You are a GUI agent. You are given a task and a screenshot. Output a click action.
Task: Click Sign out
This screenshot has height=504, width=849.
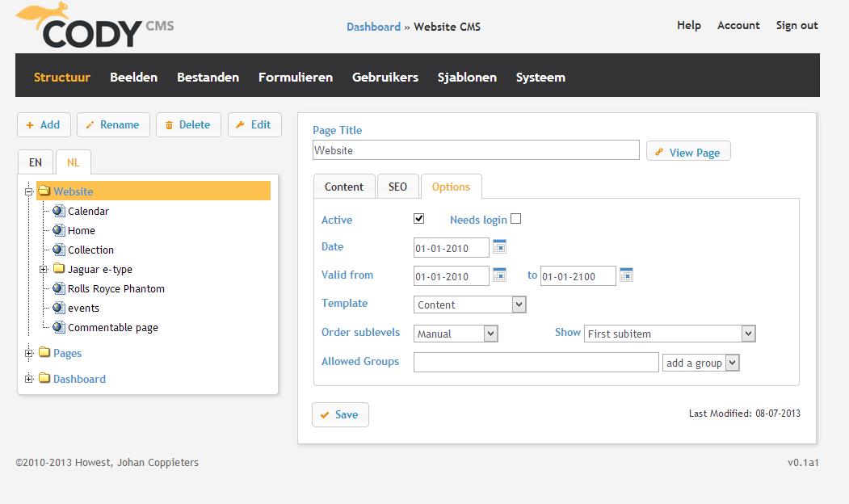pyautogui.click(x=797, y=26)
